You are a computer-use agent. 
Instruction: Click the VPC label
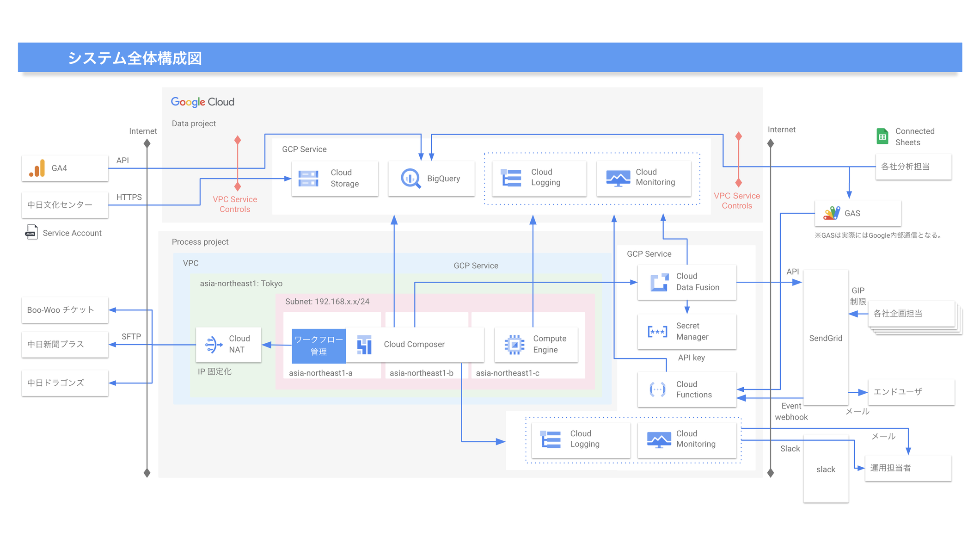(x=190, y=263)
